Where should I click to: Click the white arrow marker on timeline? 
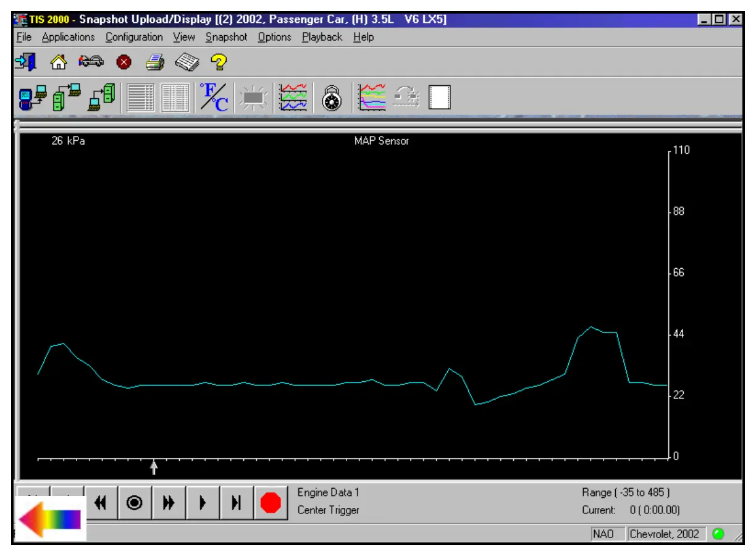[154, 468]
